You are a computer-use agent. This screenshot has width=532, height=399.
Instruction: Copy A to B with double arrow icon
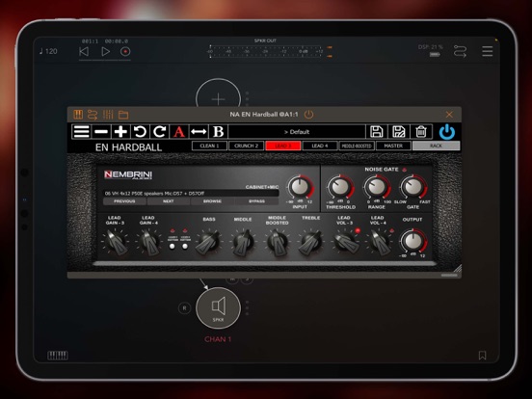(199, 131)
